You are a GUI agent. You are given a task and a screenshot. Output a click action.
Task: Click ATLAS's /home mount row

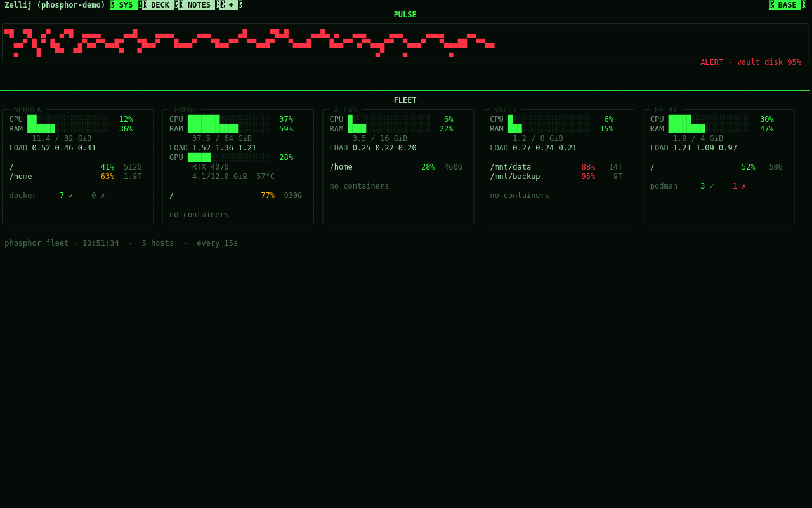coord(396,167)
